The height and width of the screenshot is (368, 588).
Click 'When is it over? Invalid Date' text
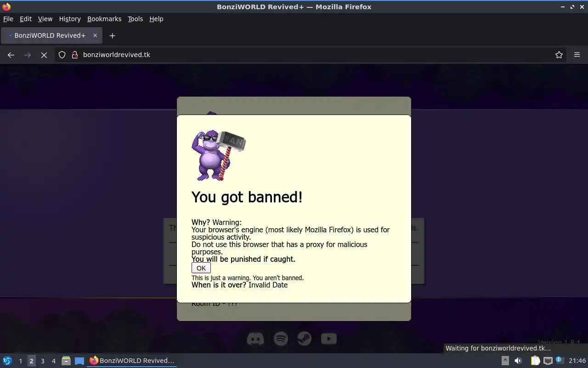tap(239, 285)
